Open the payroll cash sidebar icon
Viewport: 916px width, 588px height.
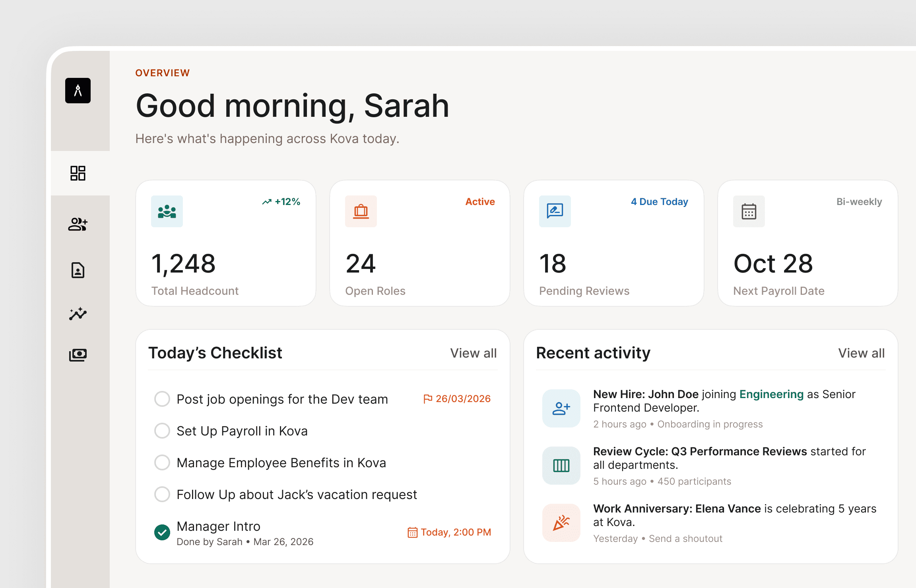click(78, 354)
